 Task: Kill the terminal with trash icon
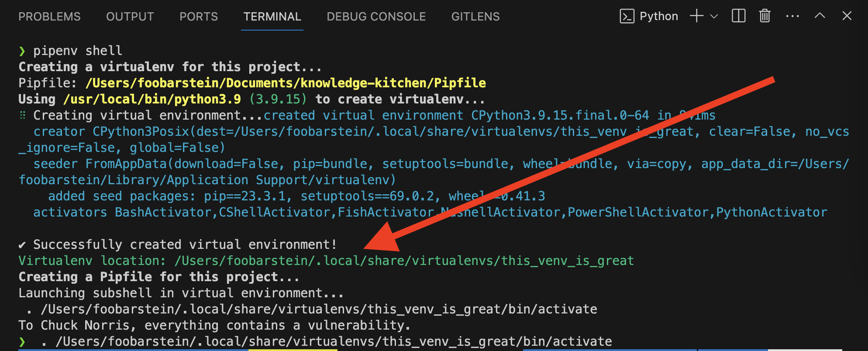(765, 16)
